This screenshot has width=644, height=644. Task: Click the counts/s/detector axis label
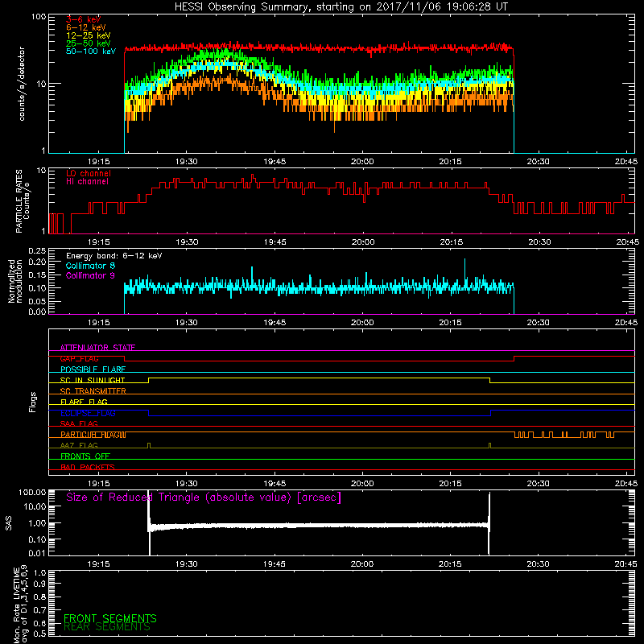click(22, 84)
